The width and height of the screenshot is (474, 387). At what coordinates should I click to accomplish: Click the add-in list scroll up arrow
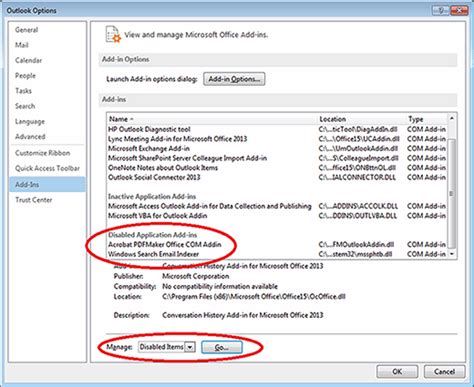[452, 118]
